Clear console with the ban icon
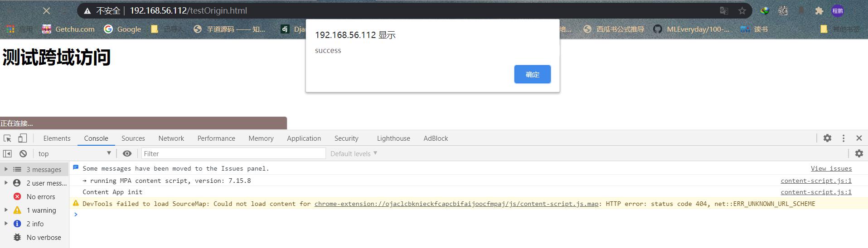This screenshot has width=868, height=248. (x=23, y=154)
